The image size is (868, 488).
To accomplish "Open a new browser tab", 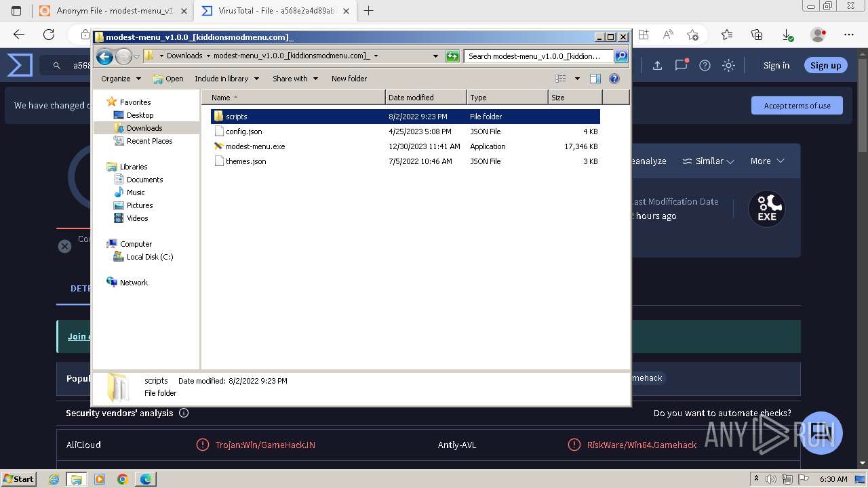I will 369,11.
